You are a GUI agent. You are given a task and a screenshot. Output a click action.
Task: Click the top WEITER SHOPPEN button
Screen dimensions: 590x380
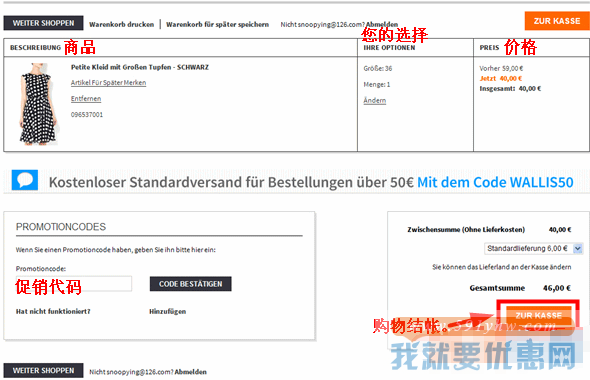(43, 23)
